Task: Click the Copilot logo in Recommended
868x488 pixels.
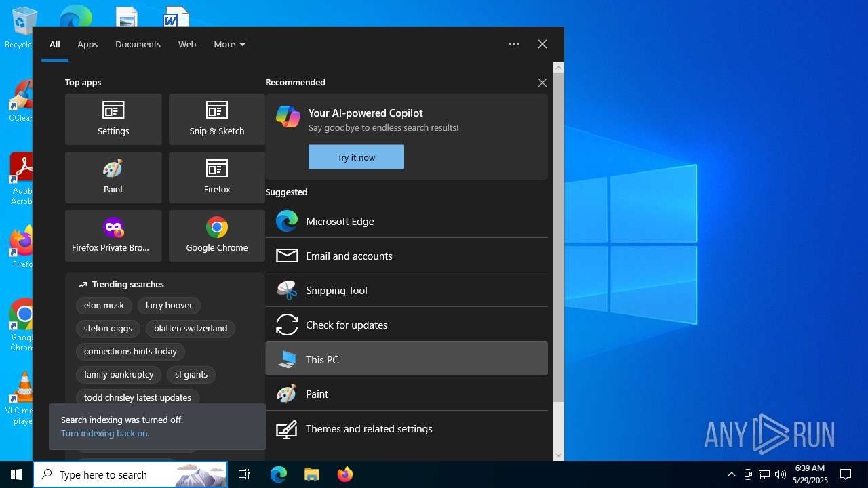Action: [288, 117]
